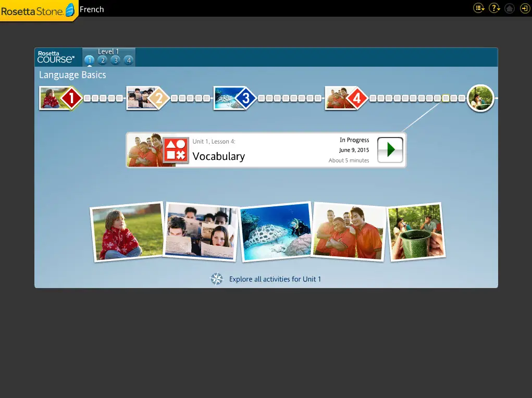Screen dimensions: 532x398
Task: Open the Milestone circle at path end
Action: click(480, 98)
